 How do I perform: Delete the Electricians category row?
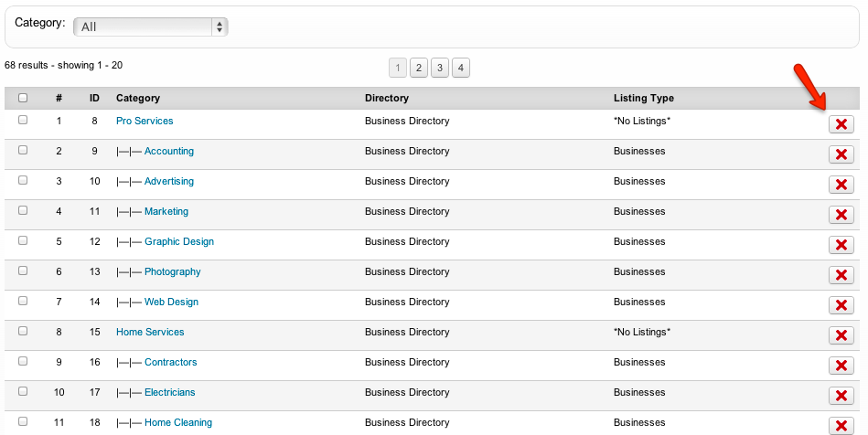coord(841,396)
